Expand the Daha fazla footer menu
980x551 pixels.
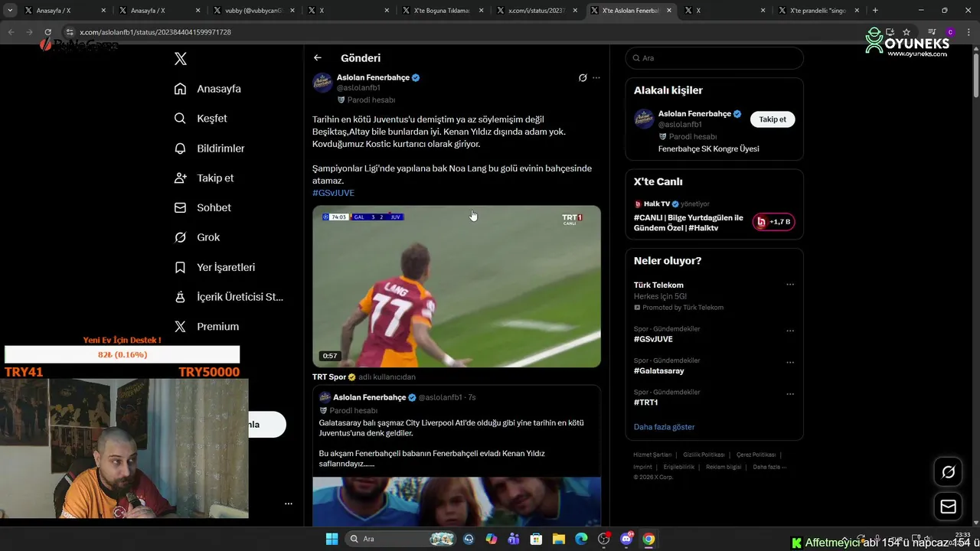[769, 467]
